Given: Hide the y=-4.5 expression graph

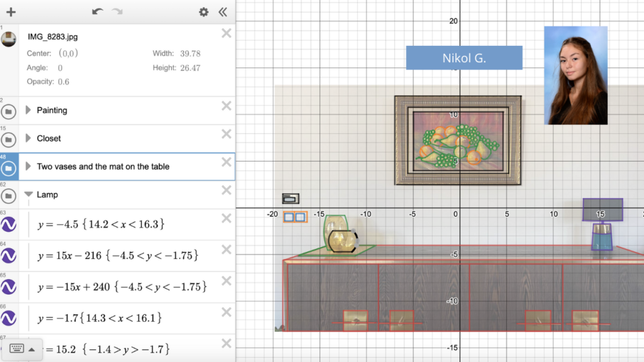Looking at the screenshot, I should click(x=9, y=224).
